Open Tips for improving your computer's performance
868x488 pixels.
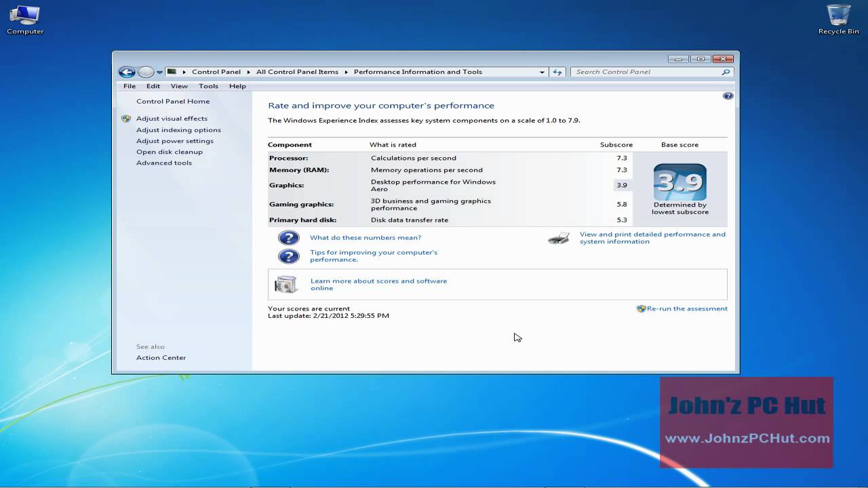[x=374, y=256]
